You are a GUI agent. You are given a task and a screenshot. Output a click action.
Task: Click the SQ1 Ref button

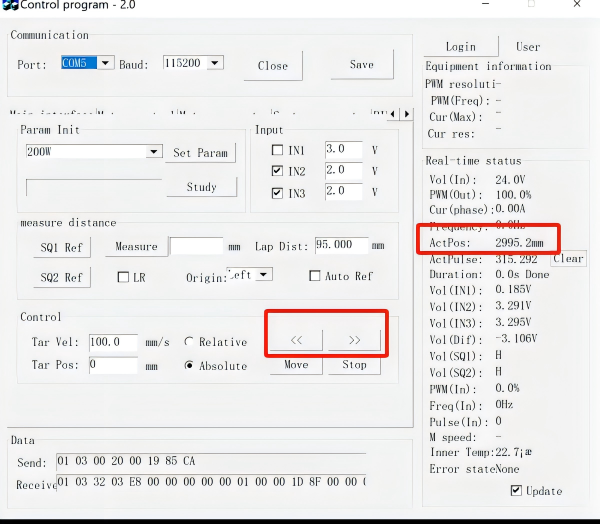click(x=62, y=246)
